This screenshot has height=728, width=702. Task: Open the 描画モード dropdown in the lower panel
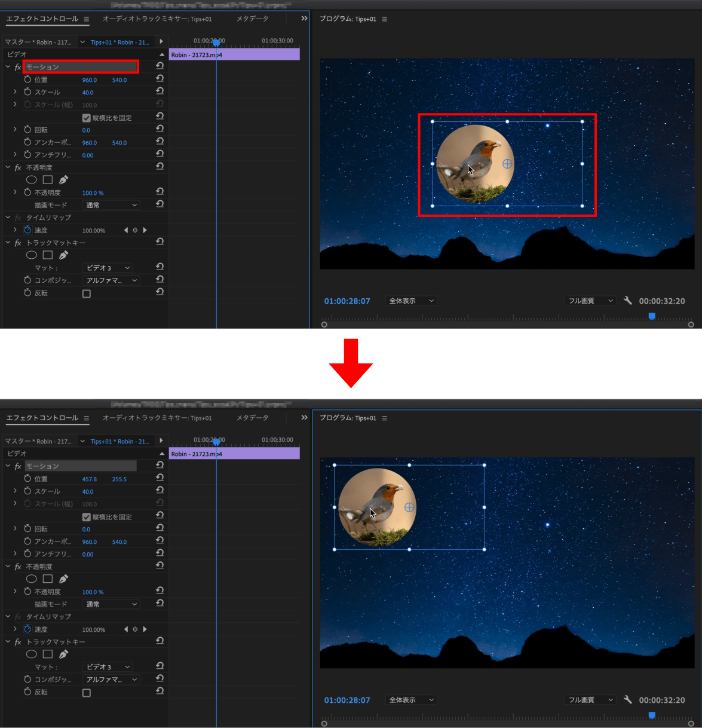click(111, 604)
